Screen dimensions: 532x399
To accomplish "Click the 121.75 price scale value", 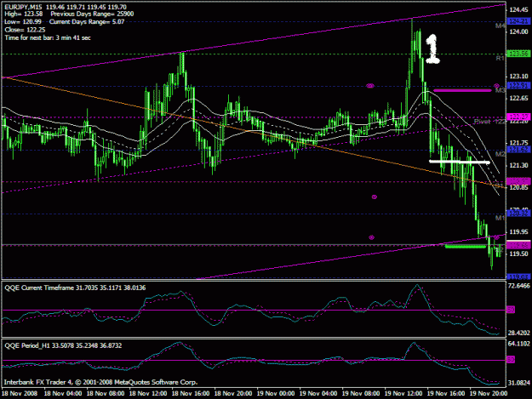I will click(518, 143).
